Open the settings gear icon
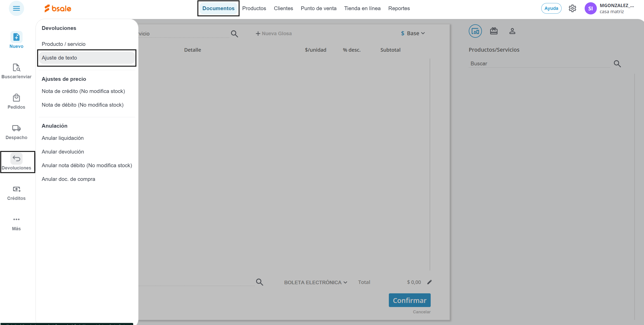Viewport: 644px width, 325px height. pos(572,8)
